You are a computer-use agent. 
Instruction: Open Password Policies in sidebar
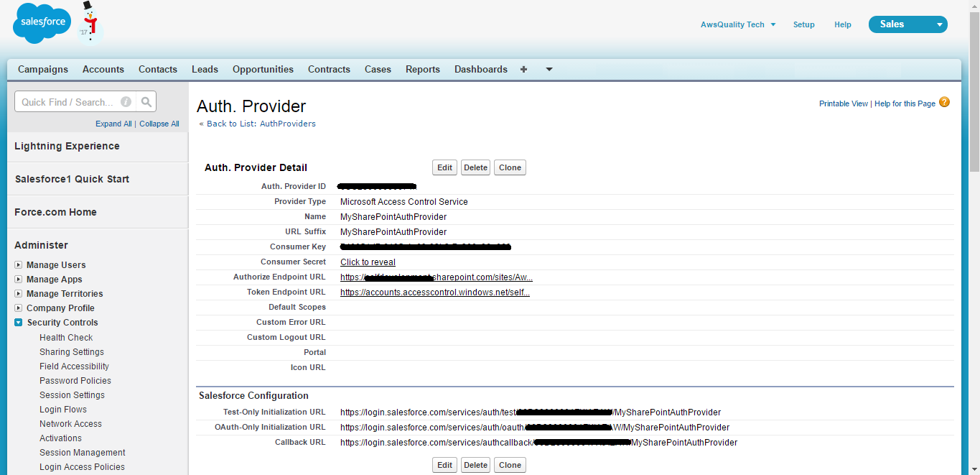(75, 381)
